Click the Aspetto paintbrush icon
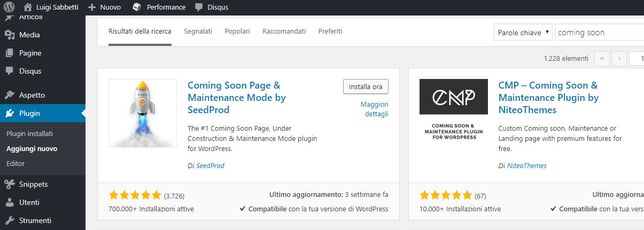The height and width of the screenshot is (230, 644). pos(9,95)
